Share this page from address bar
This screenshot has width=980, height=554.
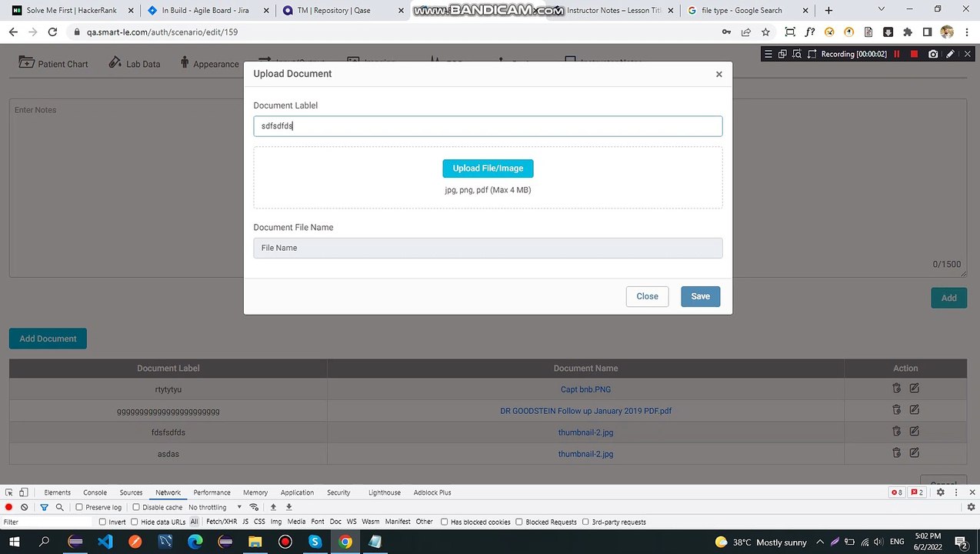tap(745, 32)
